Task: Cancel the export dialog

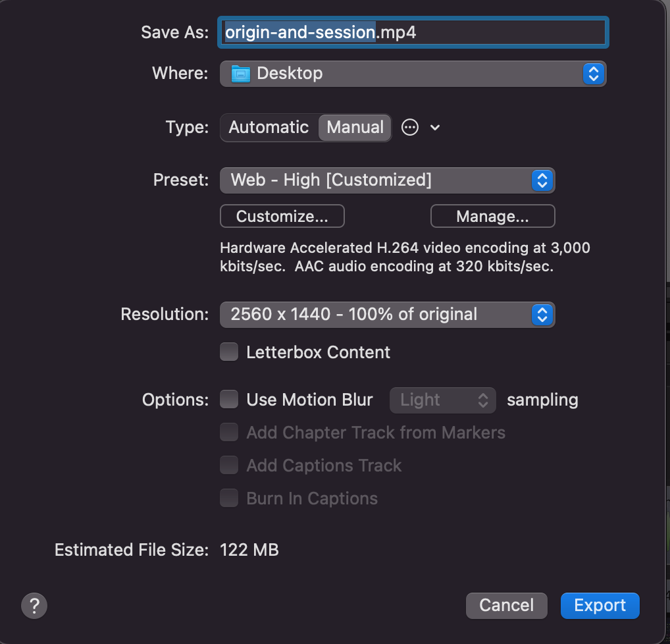Action: coord(506,605)
